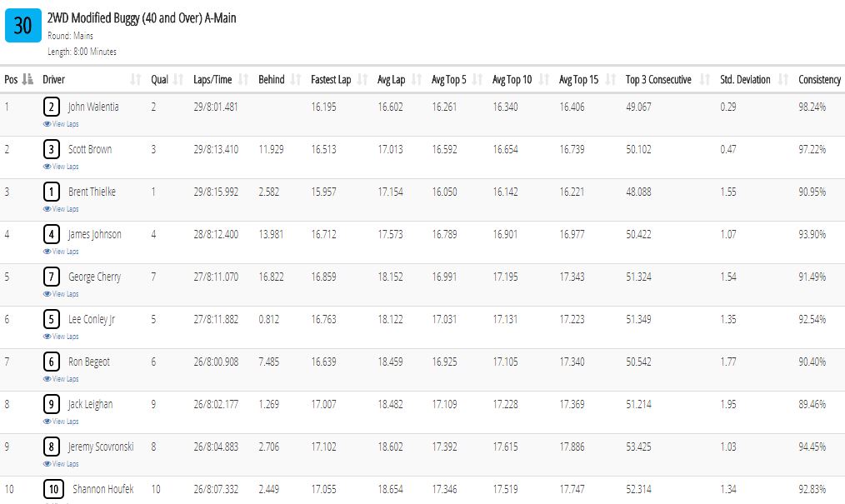Click the 98.24% consistency value
This screenshot has width=845, height=504.
[812, 107]
